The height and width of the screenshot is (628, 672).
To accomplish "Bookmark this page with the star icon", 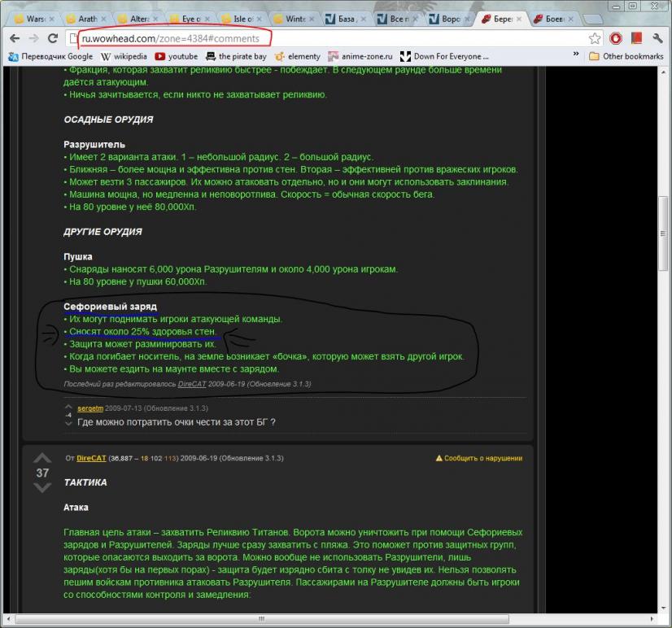I will [595, 38].
